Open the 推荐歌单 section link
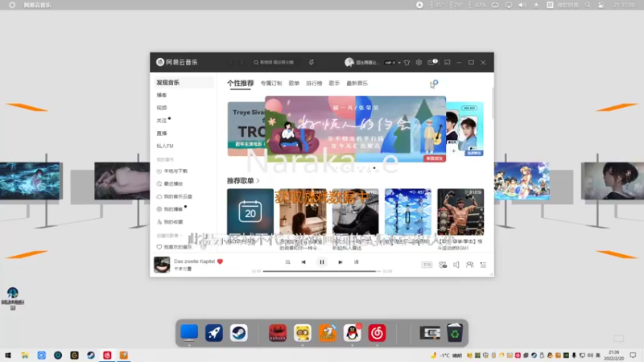This screenshot has width=644, height=362. tap(243, 180)
